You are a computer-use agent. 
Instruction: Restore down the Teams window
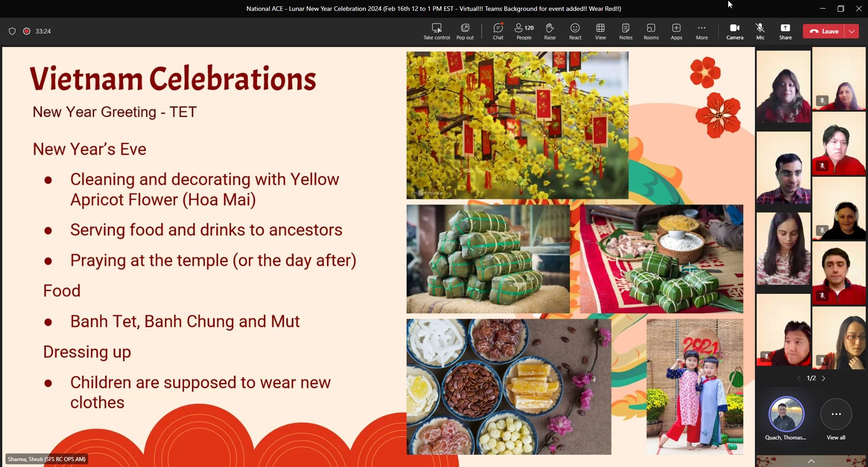click(840, 9)
